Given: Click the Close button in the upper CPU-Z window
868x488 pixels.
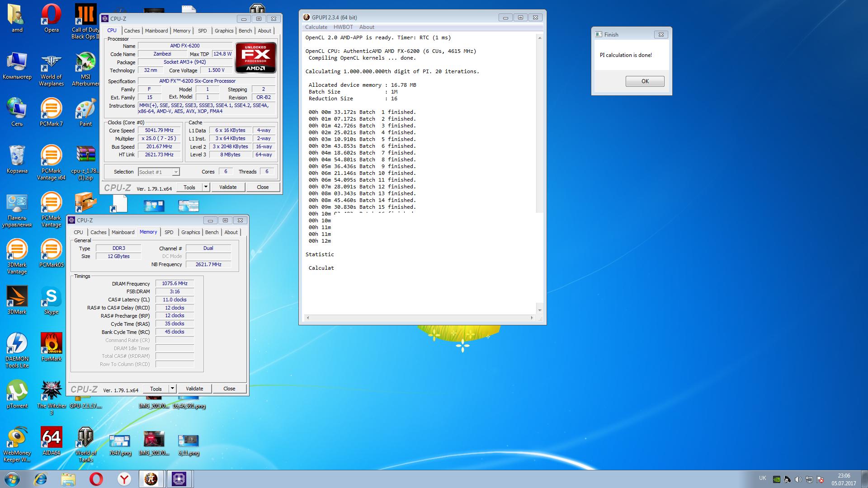Looking at the screenshot, I should (263, 187).
